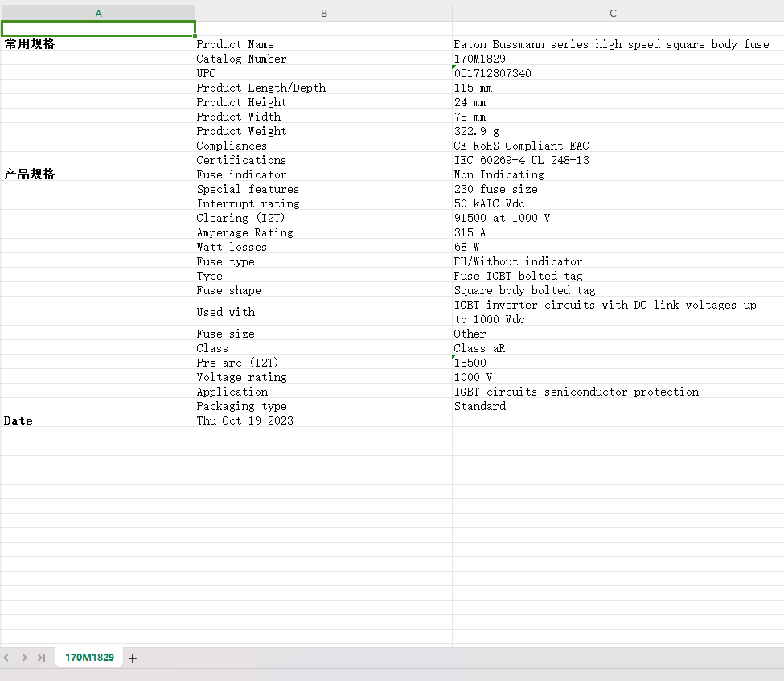Image resolution: width=784 pixels, height=681 pixels.
Task: Select the 'Product Height' cell
Action: coord(323,102)
